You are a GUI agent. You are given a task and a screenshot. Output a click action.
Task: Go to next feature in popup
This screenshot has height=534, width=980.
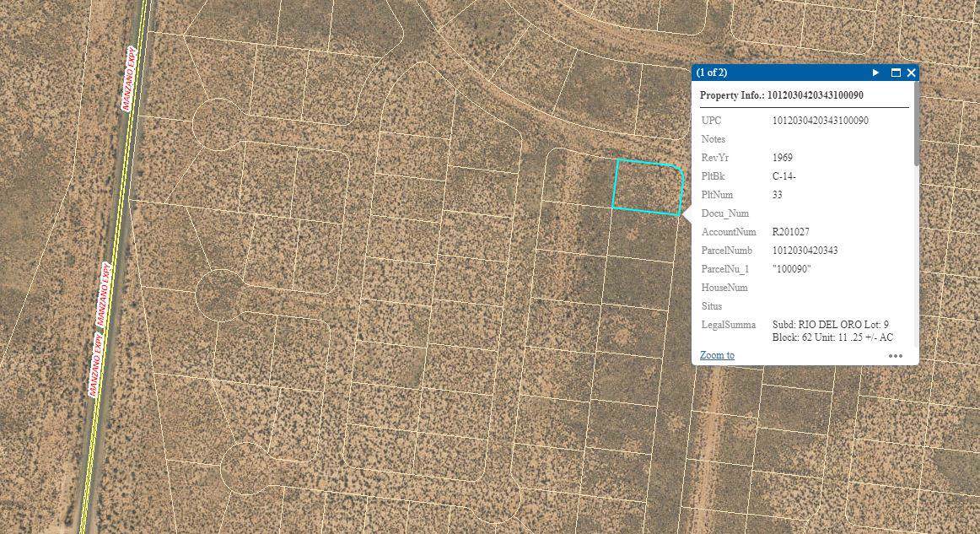point(875,73)
